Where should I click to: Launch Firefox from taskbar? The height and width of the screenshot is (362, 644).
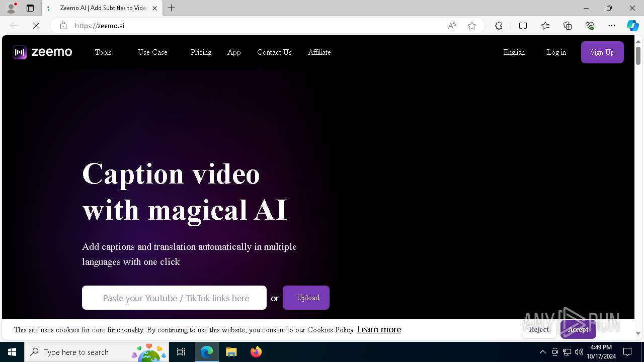(256, 352)
